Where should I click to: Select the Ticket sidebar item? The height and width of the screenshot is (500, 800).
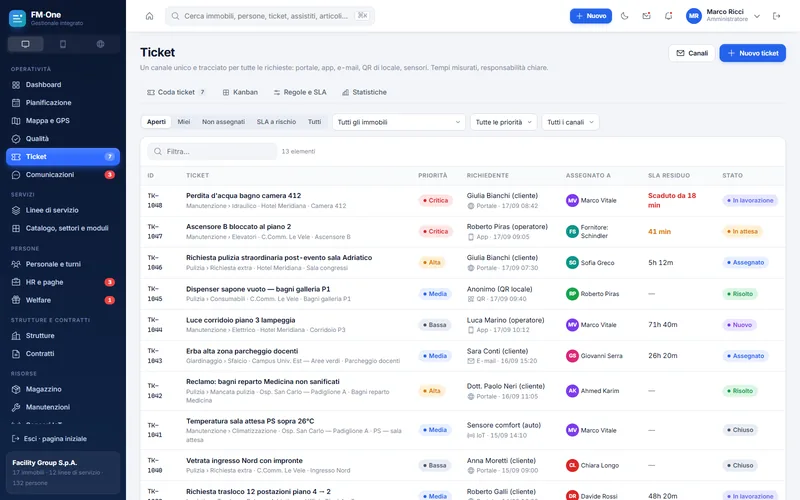coord(63,157)
